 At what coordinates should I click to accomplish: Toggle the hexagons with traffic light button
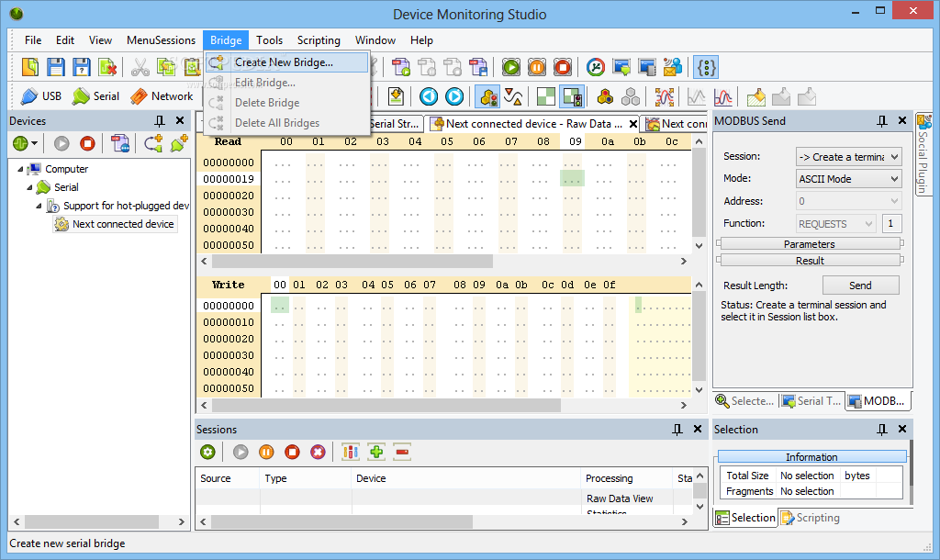pos(487,96)
